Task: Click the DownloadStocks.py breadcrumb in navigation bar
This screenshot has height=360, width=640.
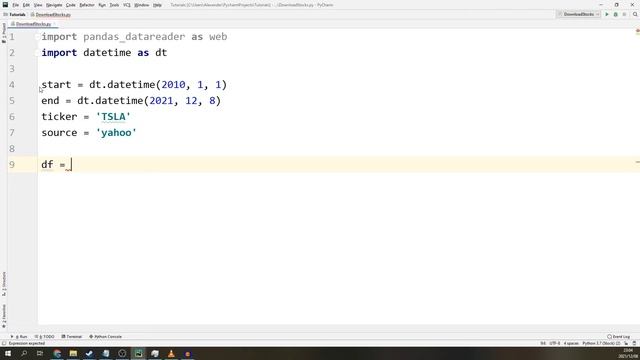Action: [51, 15]
